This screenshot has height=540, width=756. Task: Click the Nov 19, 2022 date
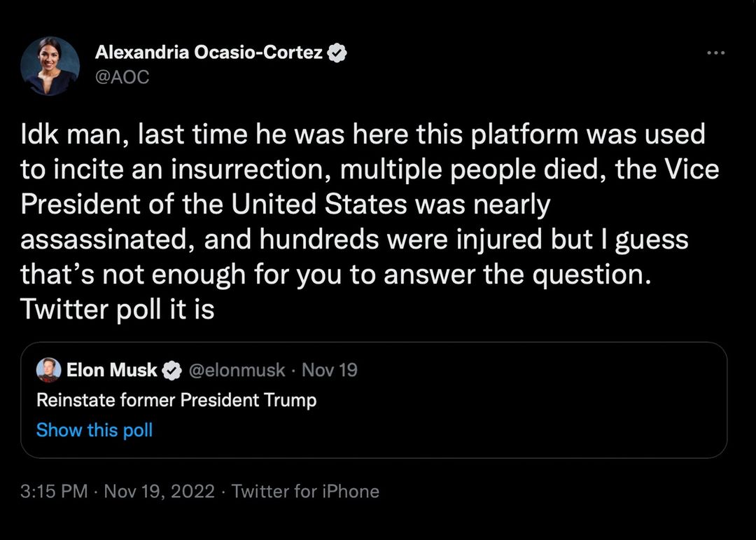[159, 491]
